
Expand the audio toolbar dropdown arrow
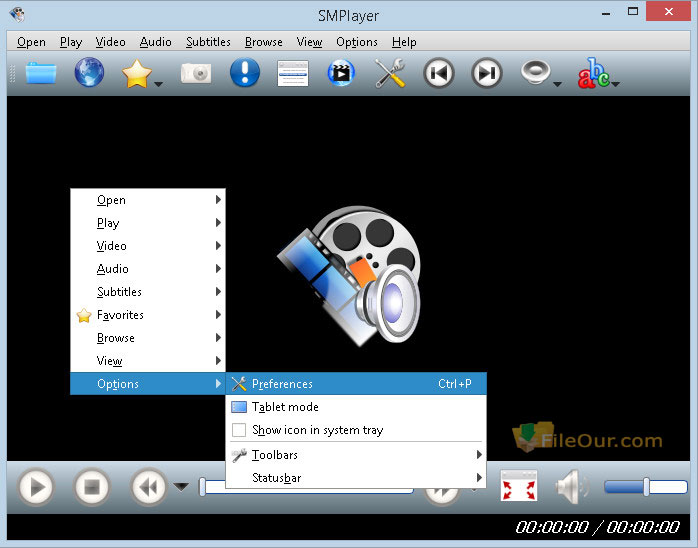557,84
